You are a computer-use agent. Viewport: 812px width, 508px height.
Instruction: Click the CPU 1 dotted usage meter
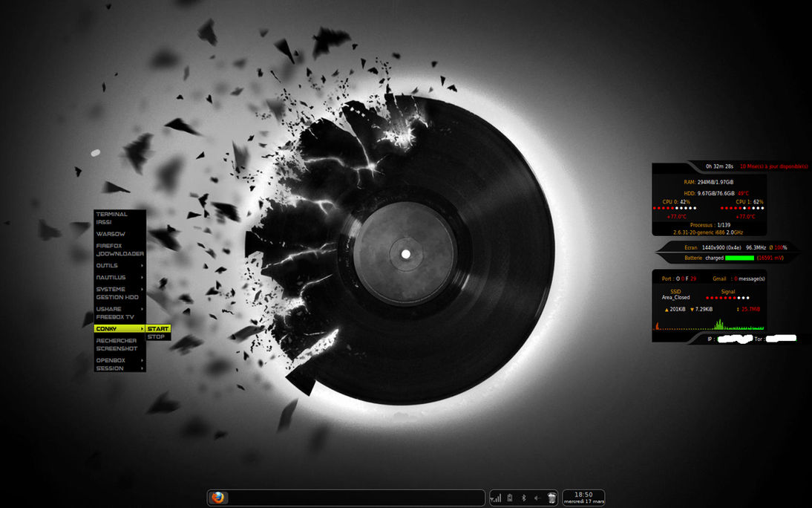pyautogui.click(x=742, y=209)
